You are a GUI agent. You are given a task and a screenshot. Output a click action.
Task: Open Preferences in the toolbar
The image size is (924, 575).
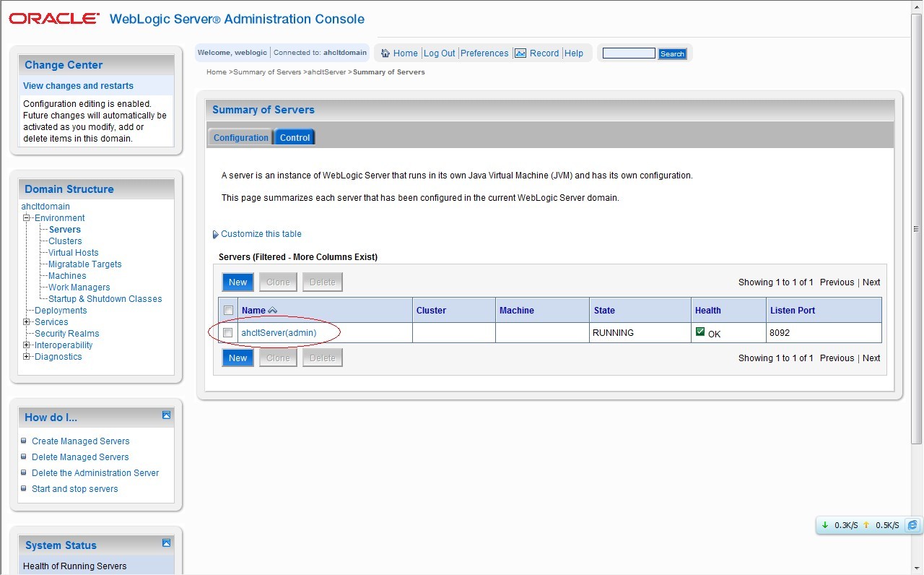click(x=484, y=53)
